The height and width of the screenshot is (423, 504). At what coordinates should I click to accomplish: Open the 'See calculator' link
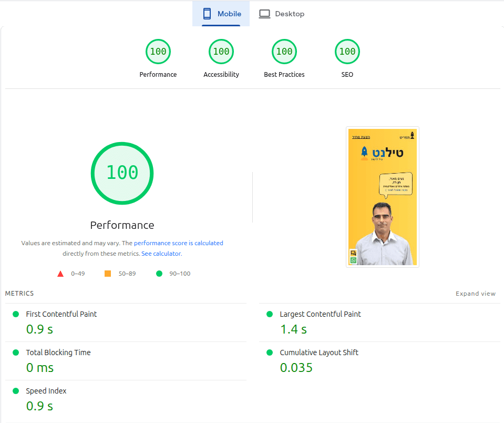coord(161,254)
